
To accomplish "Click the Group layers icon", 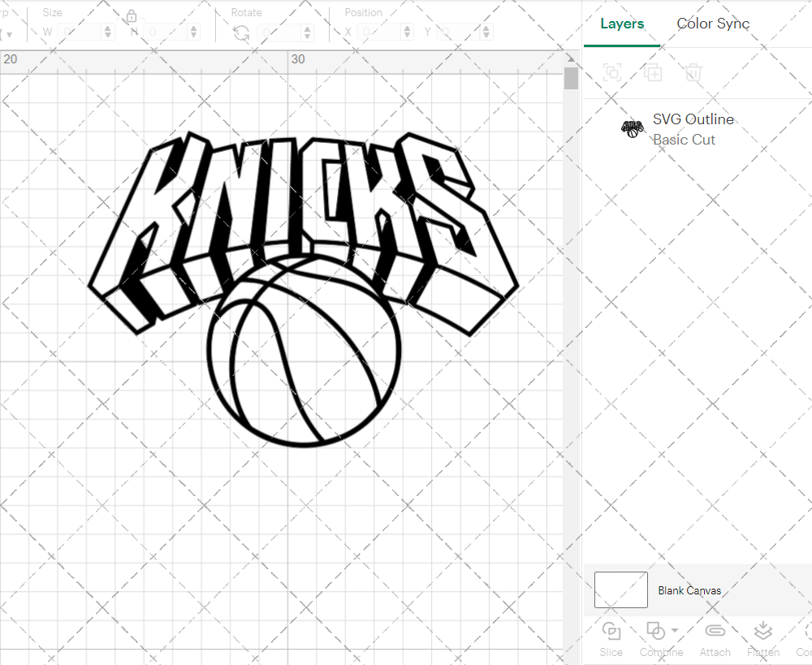I will (x=611, y=72).
